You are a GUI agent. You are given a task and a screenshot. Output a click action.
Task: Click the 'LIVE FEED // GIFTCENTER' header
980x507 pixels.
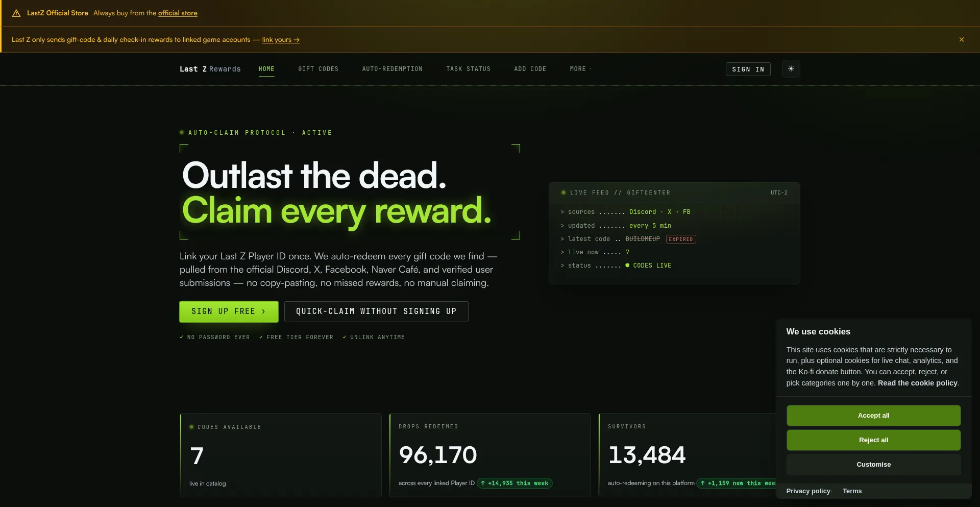point(620,193)
